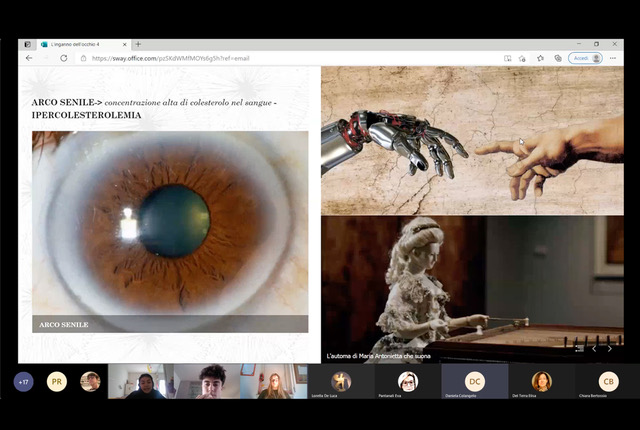
Task: Open the Maria Antonietta automaton image
Action: coord(472,289)
